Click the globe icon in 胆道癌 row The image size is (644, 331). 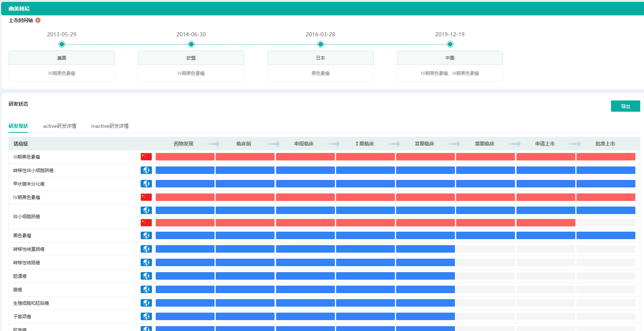pyautogui.click(x=146, y=276)
